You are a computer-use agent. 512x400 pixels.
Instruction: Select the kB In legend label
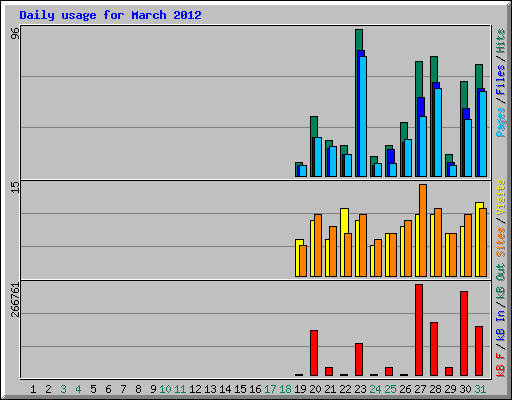(x=500, y=325)
